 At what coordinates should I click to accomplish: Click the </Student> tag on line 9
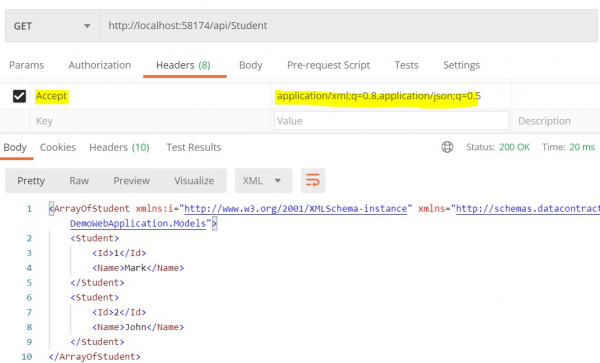(x=97, y=342)
